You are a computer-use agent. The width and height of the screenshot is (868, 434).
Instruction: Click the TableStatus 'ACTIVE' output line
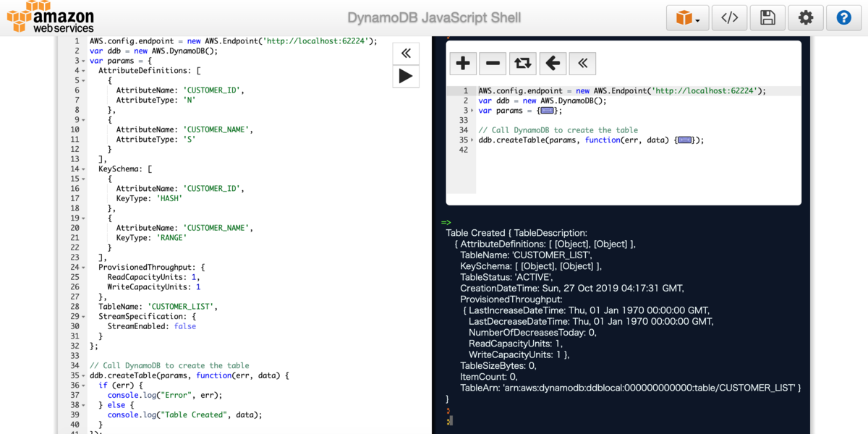(506, 277)
